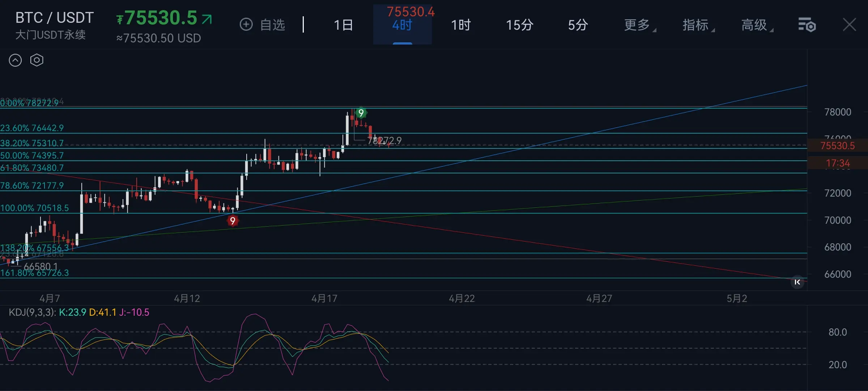Click the collapse chart arrow icon
The image size is (868, 391).
coord(15,60)
